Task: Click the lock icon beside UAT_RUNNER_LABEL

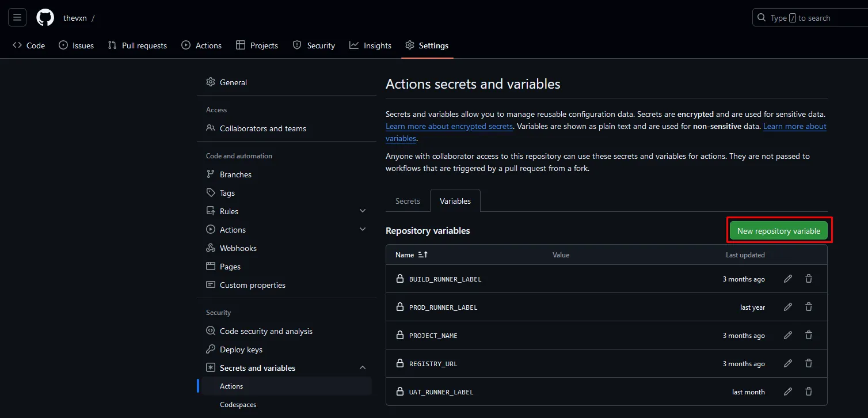Action: tap(400, 392)
